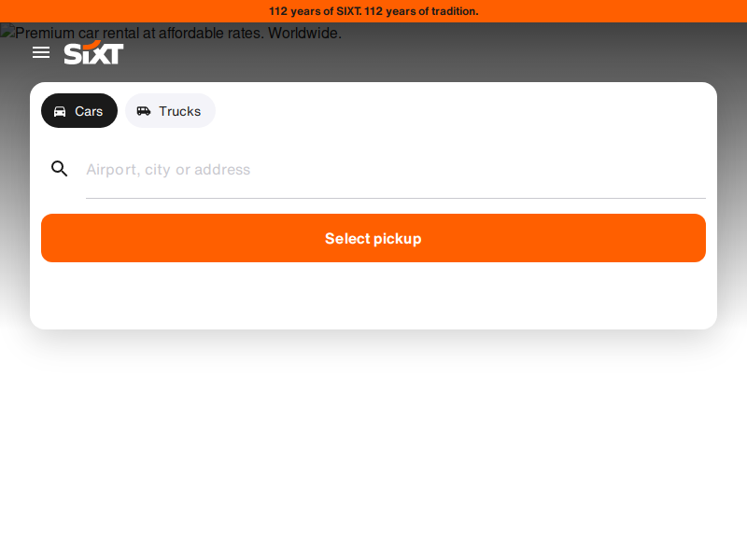Screen dimensions: 747x560
Task: Focus the Airport, city or address field
Action: point(395,170)
